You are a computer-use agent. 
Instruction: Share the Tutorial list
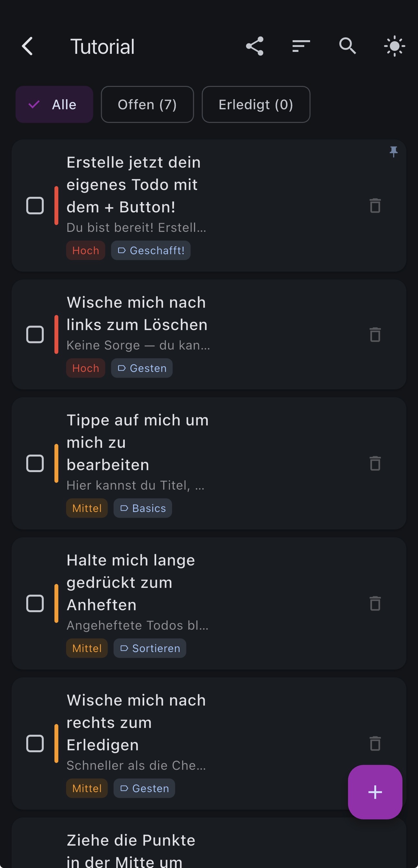pos(255,46)
